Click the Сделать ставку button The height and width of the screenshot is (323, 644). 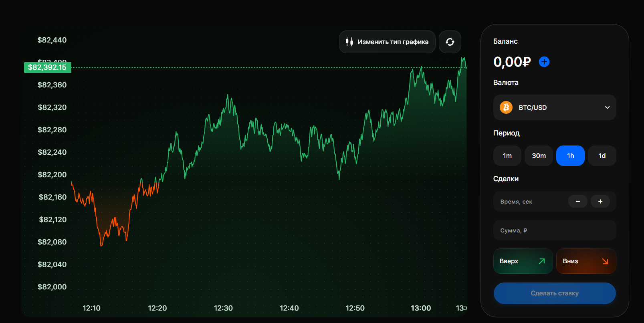555,293
